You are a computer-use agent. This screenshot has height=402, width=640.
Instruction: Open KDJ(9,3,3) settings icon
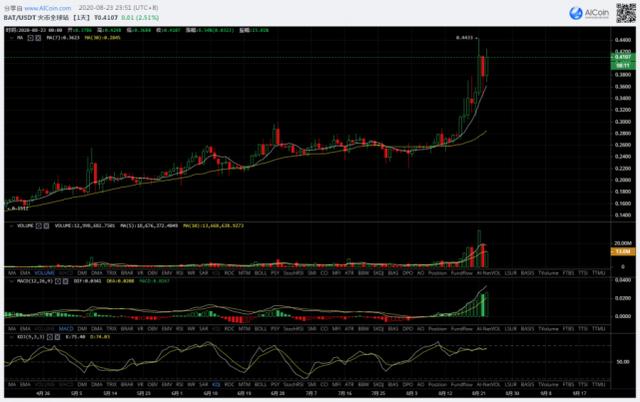49,337
